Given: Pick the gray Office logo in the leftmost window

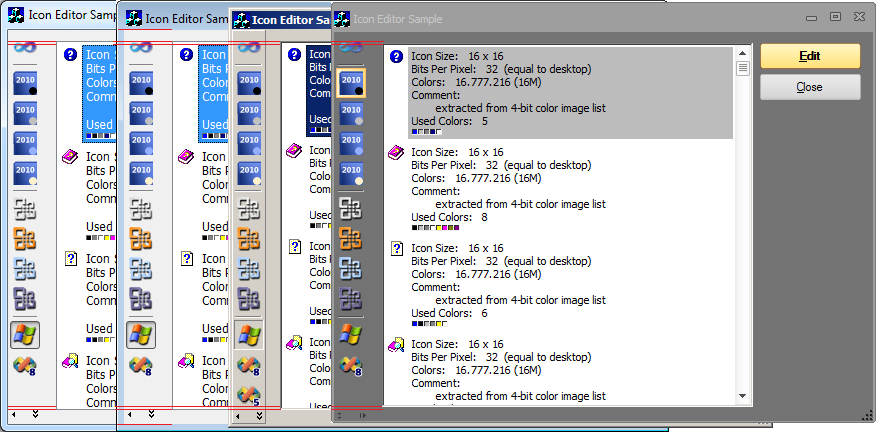Looking at the screenshot, I should [x=25, y=209].
